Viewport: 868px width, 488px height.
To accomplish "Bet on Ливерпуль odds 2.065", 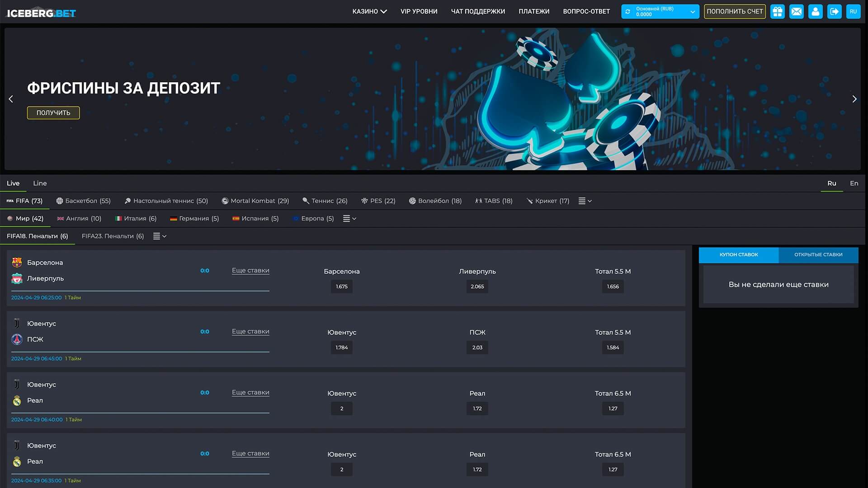I will tap(477, 286).
